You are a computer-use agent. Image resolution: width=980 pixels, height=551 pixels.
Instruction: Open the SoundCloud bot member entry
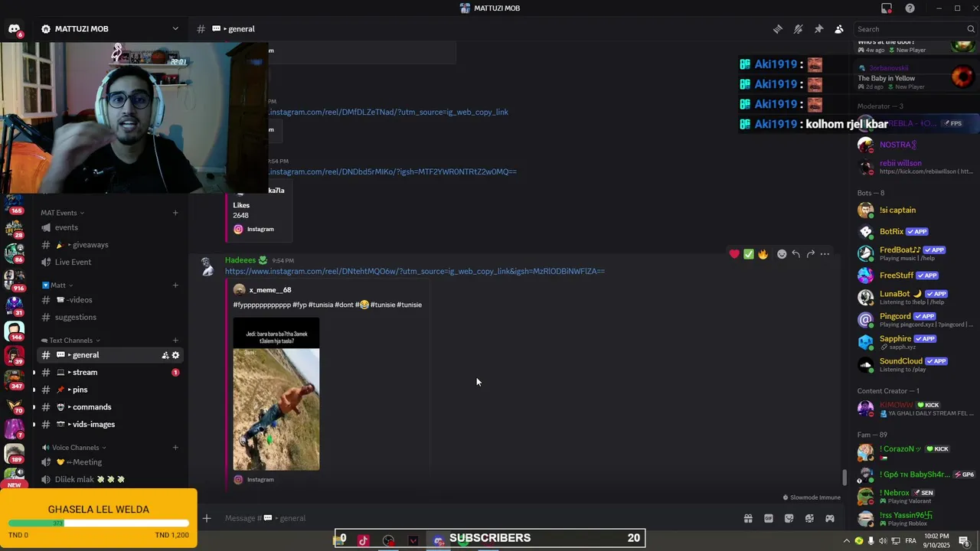[x=915, y=364]
